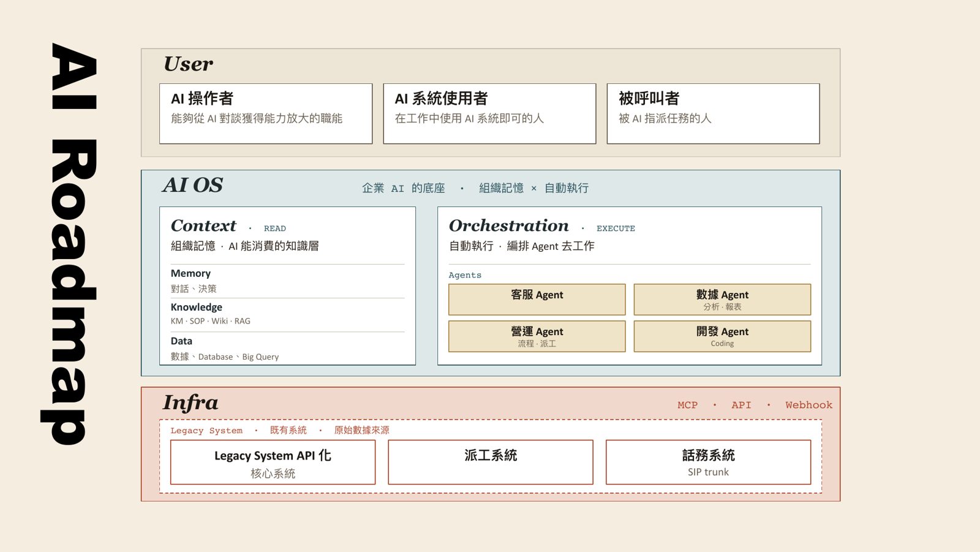Click '組織記憶 × 自動執行' tagline
Image resolution: width=980 pixels, height=552 pixels.
533,188
